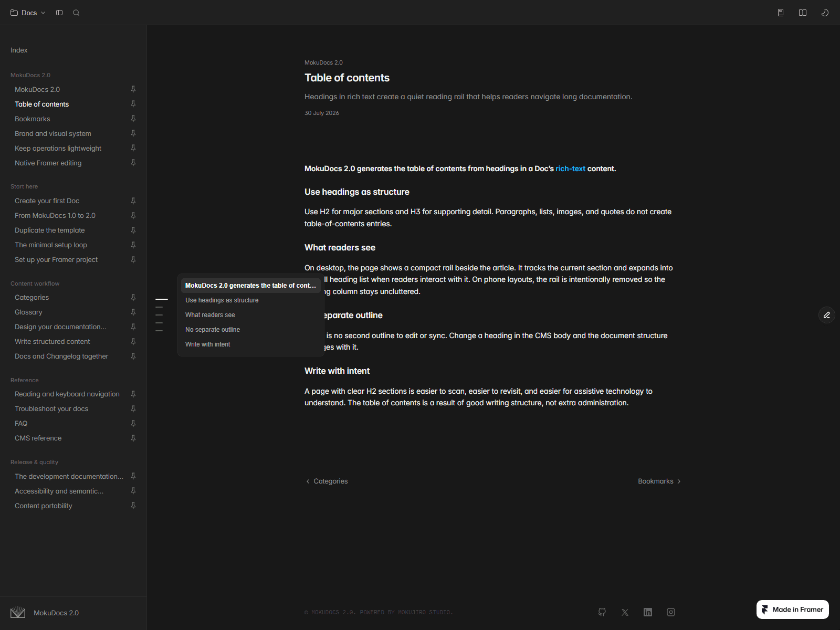Pin From MokuDocs 1.0 to 2.0 entry
This screenshot has height=630, width=840.
coord(133,215)
